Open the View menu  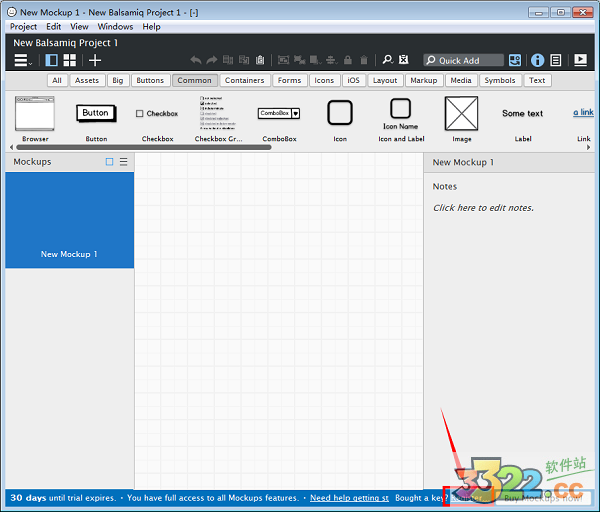pyautogui.click(x=79, y=27)
